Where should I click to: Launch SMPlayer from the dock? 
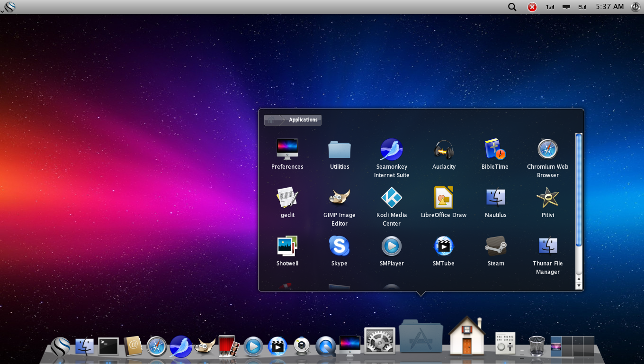[253, 346]
